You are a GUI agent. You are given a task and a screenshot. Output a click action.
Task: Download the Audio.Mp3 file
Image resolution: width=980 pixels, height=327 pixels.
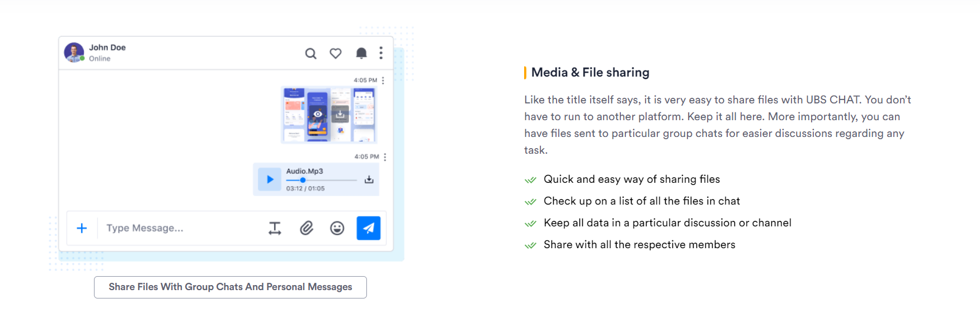point(369,179)
